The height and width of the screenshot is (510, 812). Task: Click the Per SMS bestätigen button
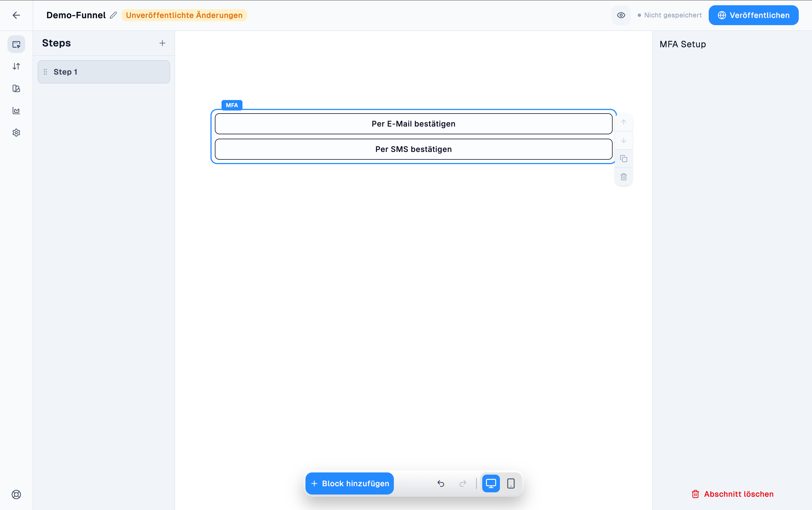[x=413, y=149]
